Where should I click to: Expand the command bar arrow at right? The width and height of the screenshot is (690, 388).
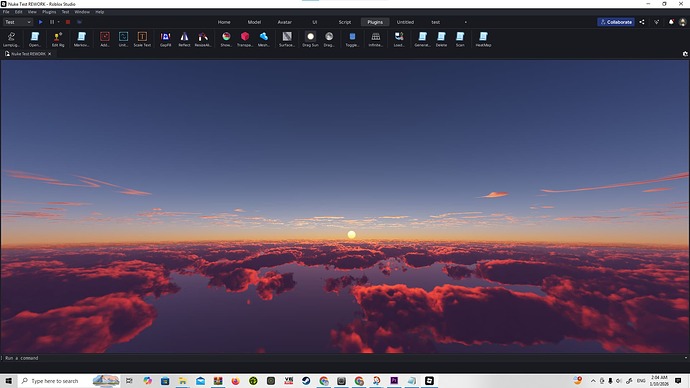point(686,358)
